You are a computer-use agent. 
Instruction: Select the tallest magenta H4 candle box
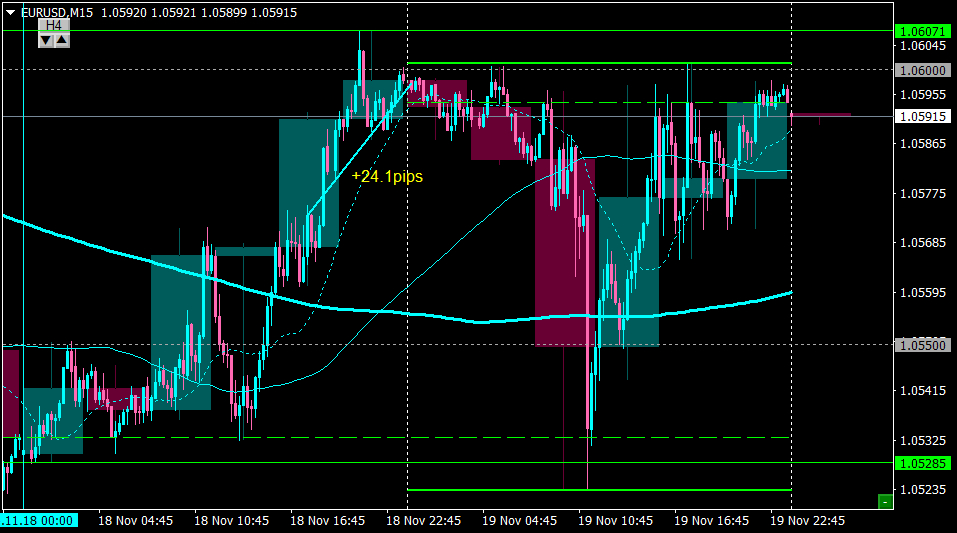[565, 250]
